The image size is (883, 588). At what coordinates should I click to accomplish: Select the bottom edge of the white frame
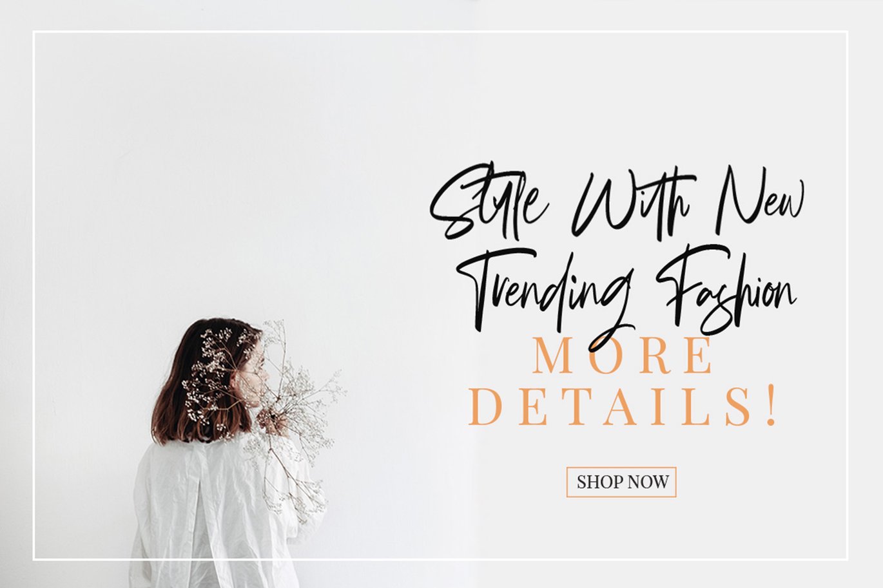click(x=440, y=559)
